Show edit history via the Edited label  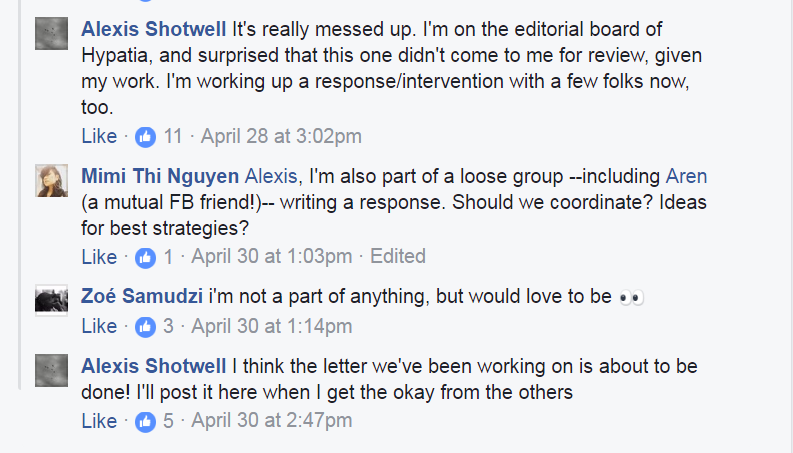(x=397, y=257)
